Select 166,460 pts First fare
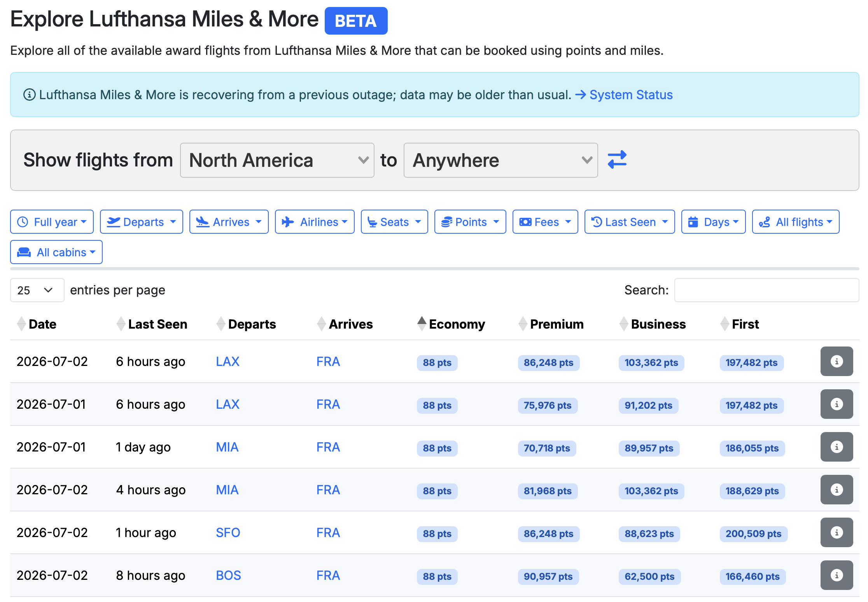868x602 pixels. pos(752,576)
